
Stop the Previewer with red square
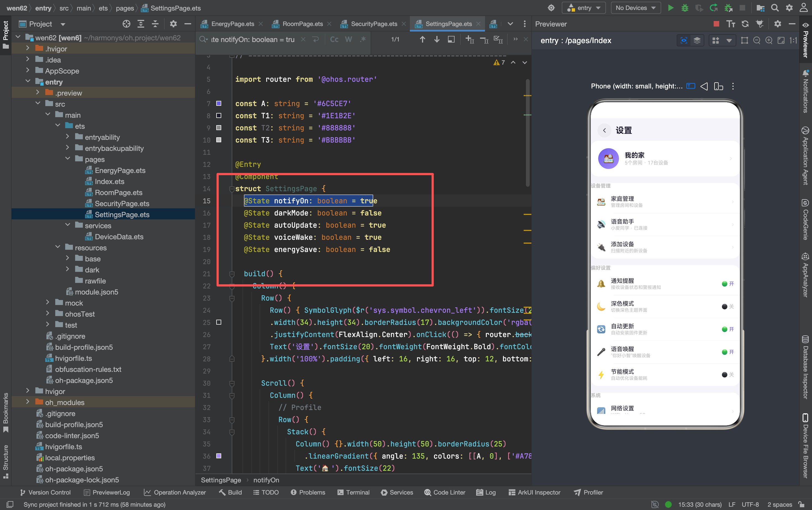[x=716, y=23]
